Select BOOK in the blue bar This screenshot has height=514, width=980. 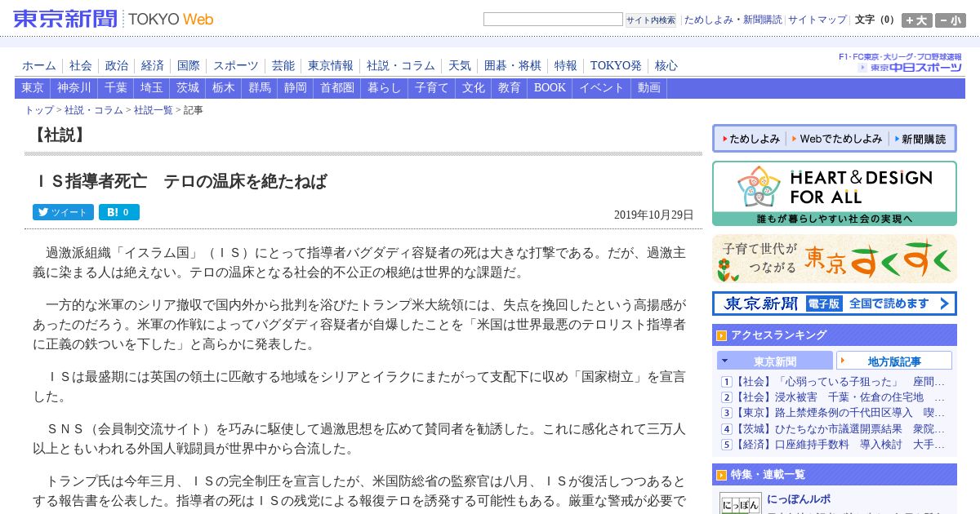(550, 88)
